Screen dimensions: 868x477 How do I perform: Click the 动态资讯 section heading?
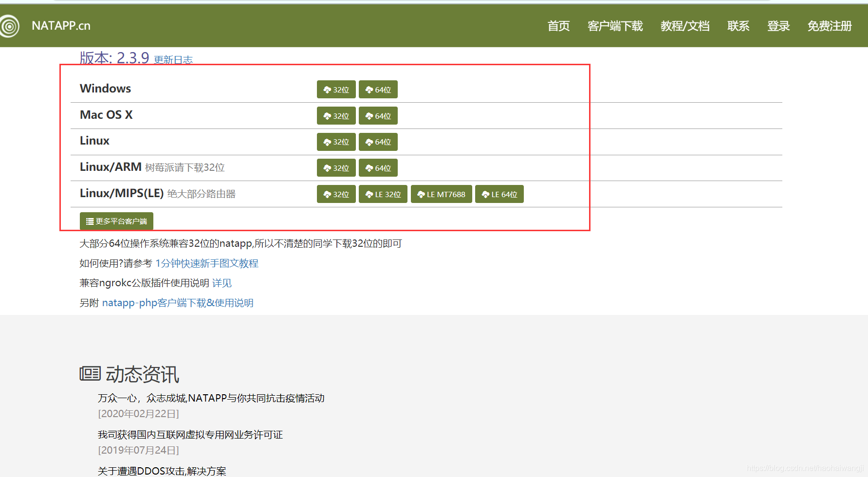pos(143,374)
